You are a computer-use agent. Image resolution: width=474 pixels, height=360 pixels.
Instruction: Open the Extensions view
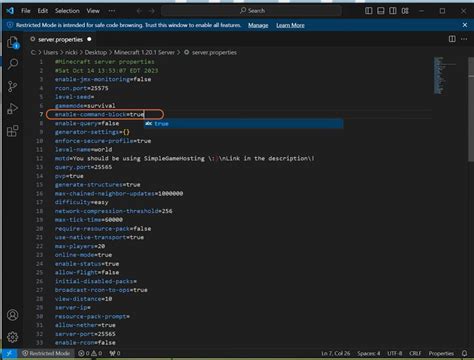point(13,131)
